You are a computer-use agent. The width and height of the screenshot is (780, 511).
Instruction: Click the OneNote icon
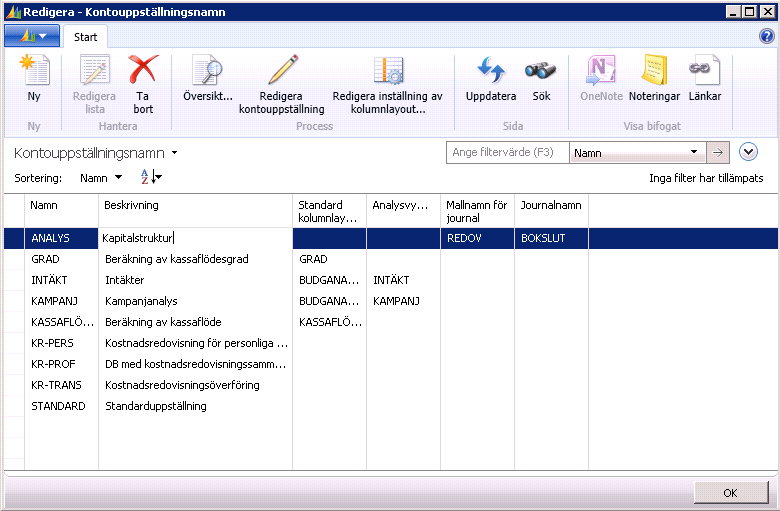pos(601,70)
